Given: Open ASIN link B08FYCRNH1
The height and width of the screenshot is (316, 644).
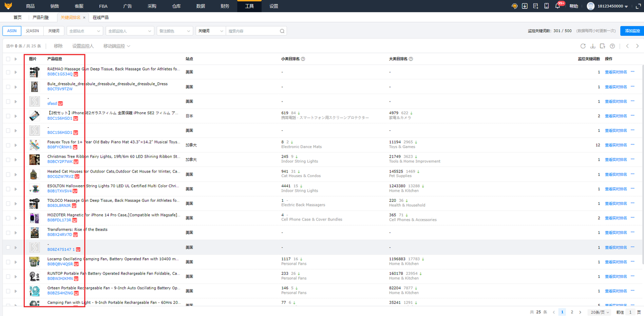Looking at the screenshot, I should click(x=60, y=147).
